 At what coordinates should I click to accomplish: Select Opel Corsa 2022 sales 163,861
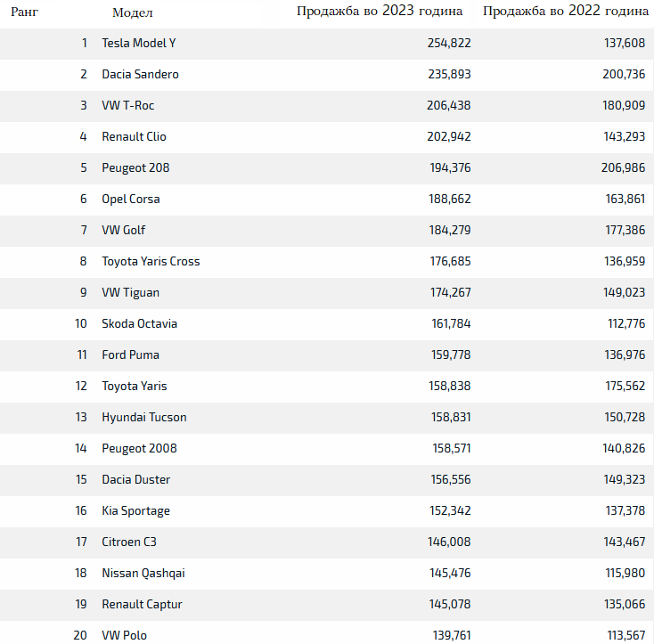[x=625, y=200]
